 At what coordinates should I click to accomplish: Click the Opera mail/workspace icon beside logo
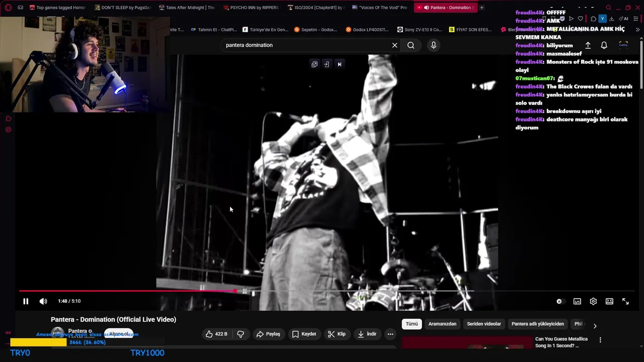click(x=20, y=8)
